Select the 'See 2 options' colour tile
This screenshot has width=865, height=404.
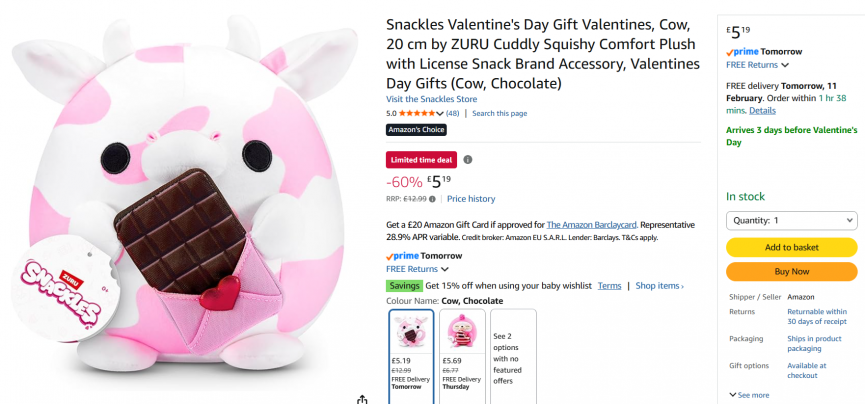pos(513,355)
